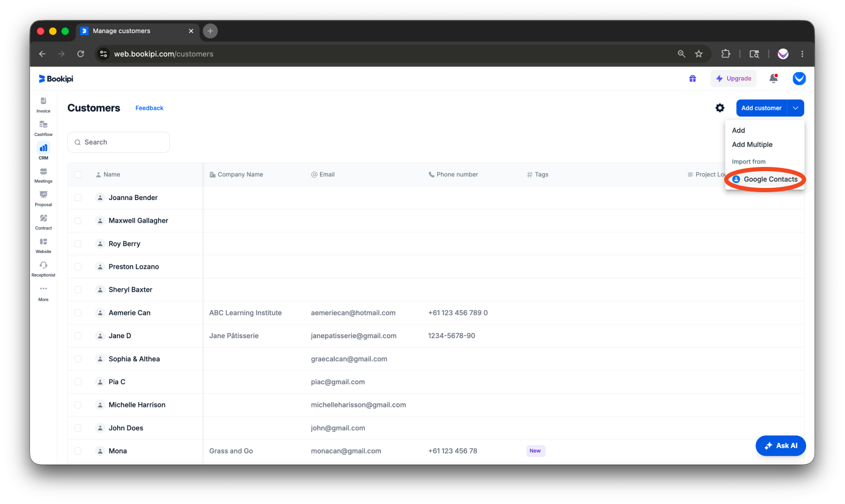Open the Invoice section in sidebar
845x504 pixels.
tap(44, 104)
